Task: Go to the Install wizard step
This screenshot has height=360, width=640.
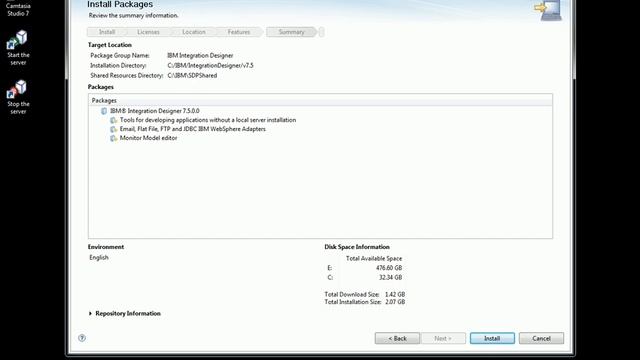Action: [107, 32]
